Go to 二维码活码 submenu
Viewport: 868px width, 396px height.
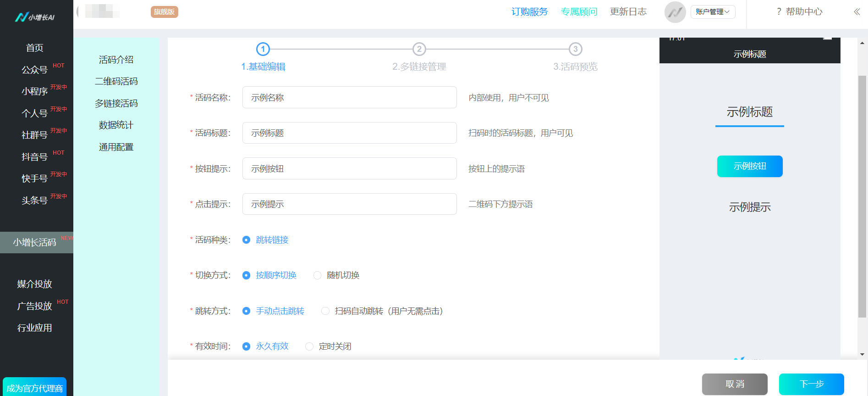[116, 81]
